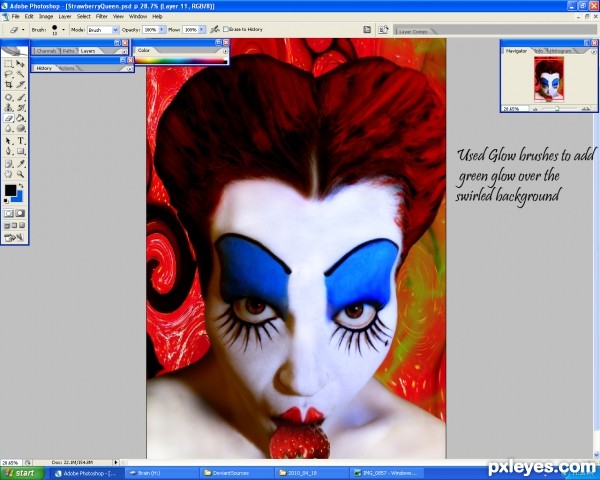Select the Healing Brush tool

click(x=8, y=97)
